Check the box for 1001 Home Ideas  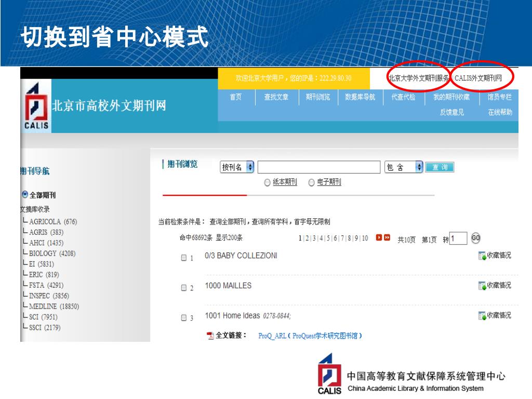(184, 317)
